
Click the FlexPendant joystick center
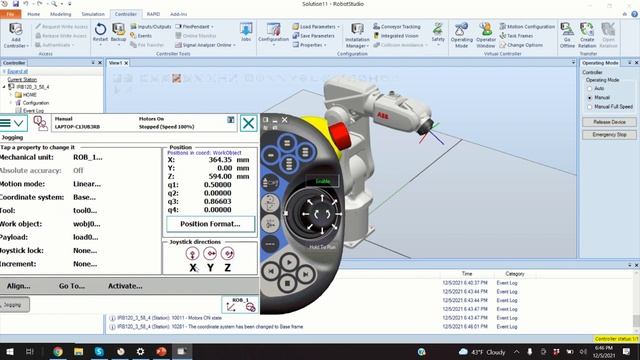322,214
